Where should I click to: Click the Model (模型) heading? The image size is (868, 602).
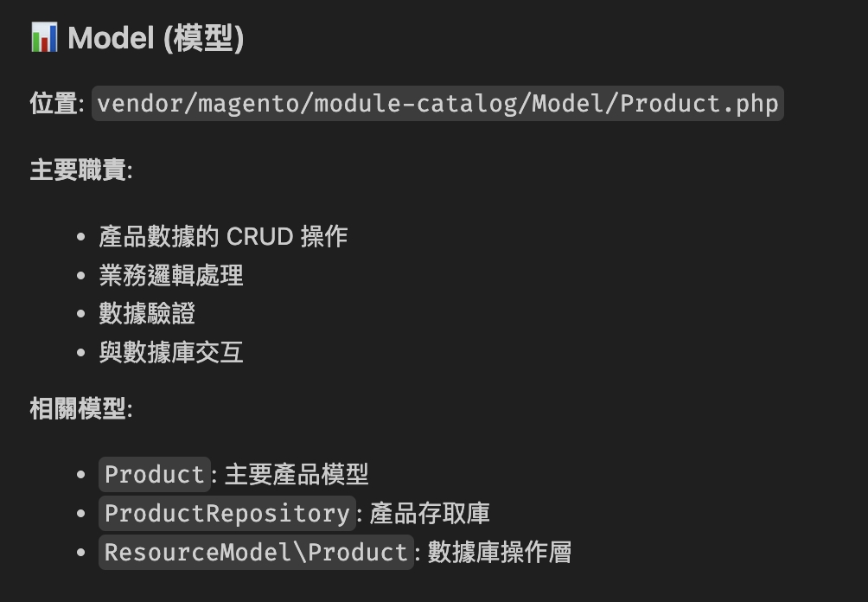(156, 38)
